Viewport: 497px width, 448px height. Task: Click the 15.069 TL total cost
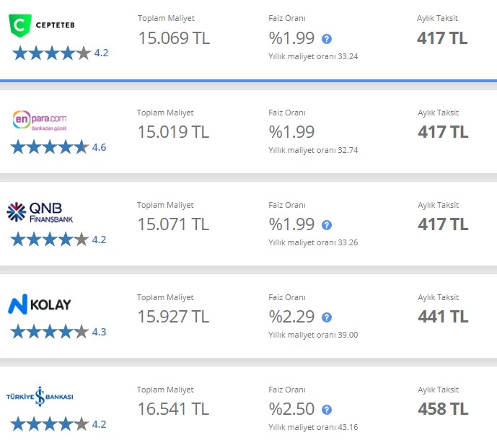174,38
